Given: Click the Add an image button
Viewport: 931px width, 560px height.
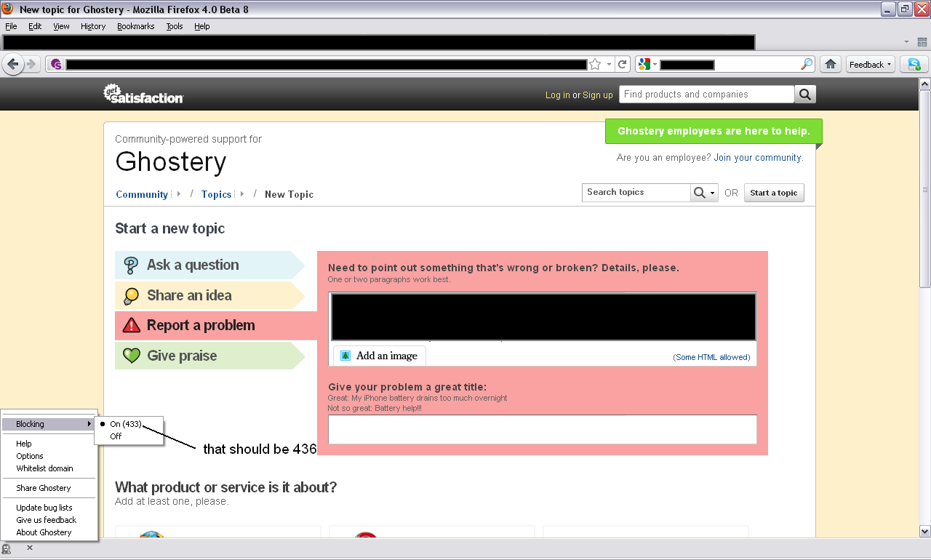Looking at the screenshot, I should [379, 356].
